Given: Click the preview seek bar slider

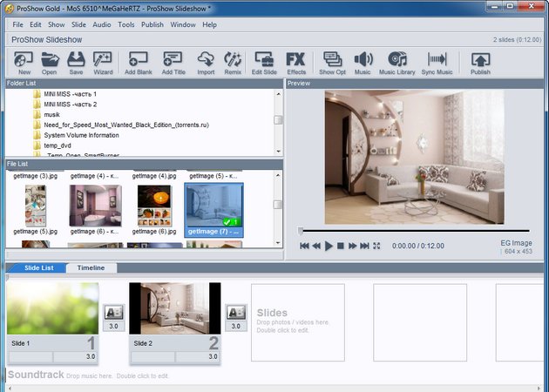Looking at the screenshot, I should [301, 232].
